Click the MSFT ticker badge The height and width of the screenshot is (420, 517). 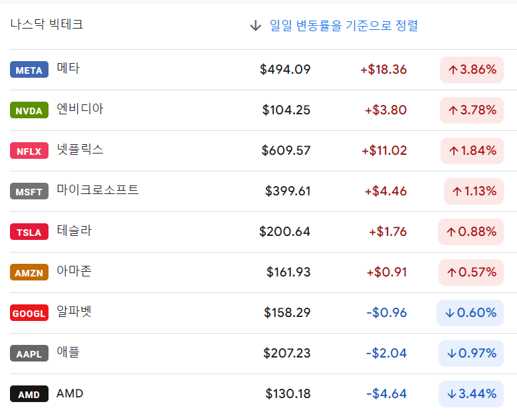pyautogui.click(x=29, y=191)
